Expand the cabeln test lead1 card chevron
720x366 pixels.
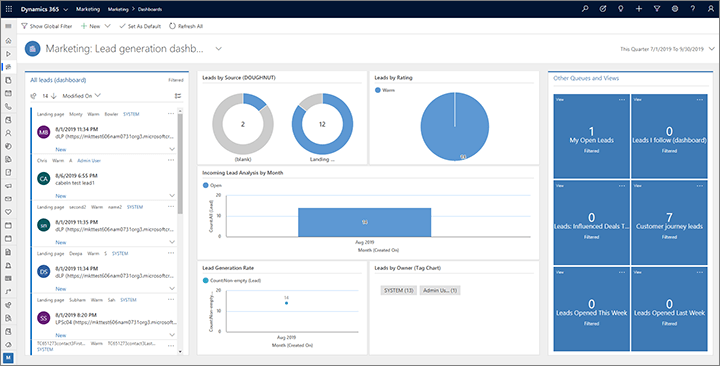pos(172,196)
